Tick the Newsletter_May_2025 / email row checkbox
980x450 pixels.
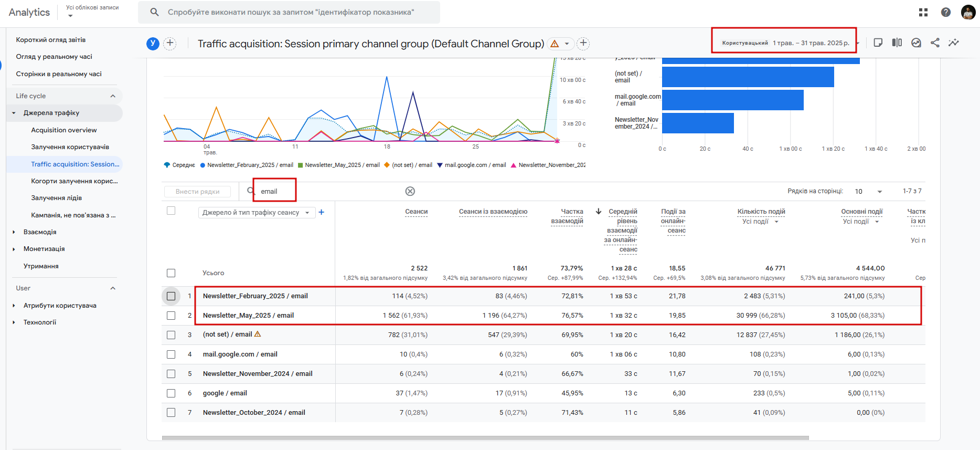tap(171, 316)
